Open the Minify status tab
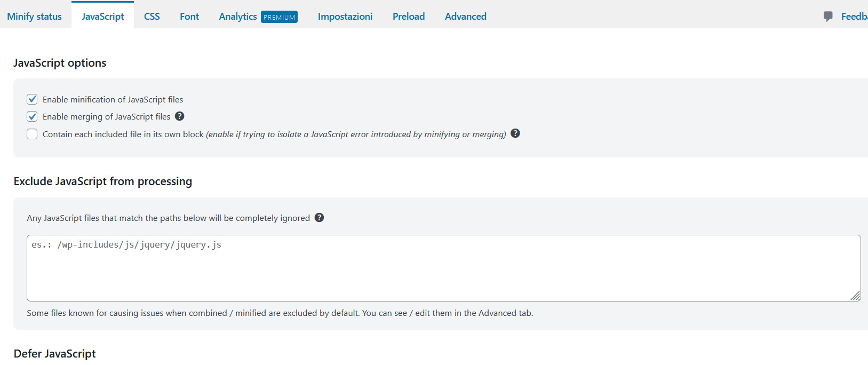 point(34,17)
